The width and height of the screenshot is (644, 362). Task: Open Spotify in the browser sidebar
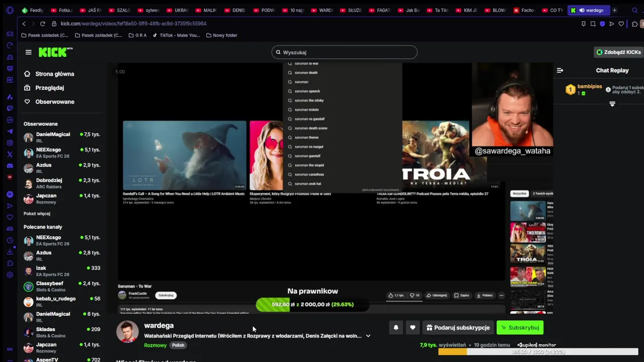[x=10, y=194]
